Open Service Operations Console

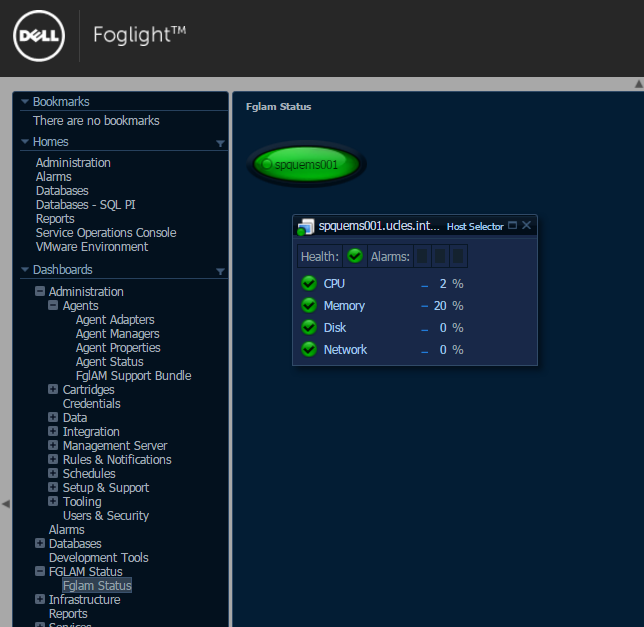[106, 232]
